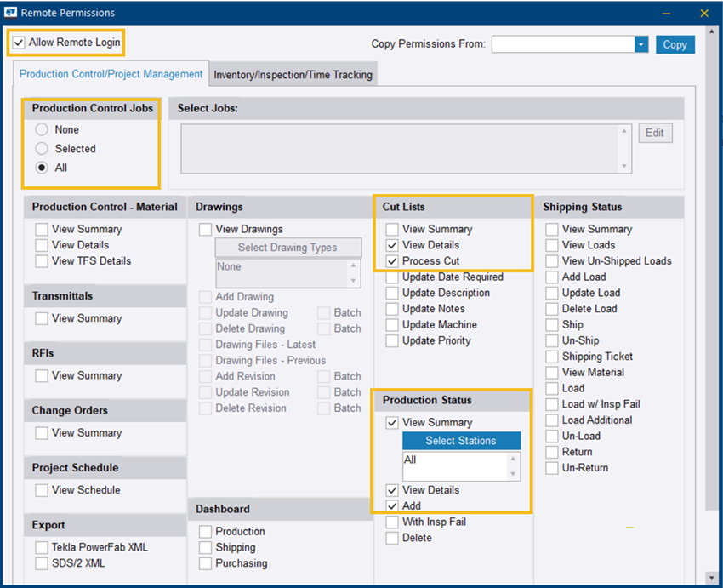Choose the Selected radio button for jobs
Viewport: 723px width, 588px height.
point(41,148)
